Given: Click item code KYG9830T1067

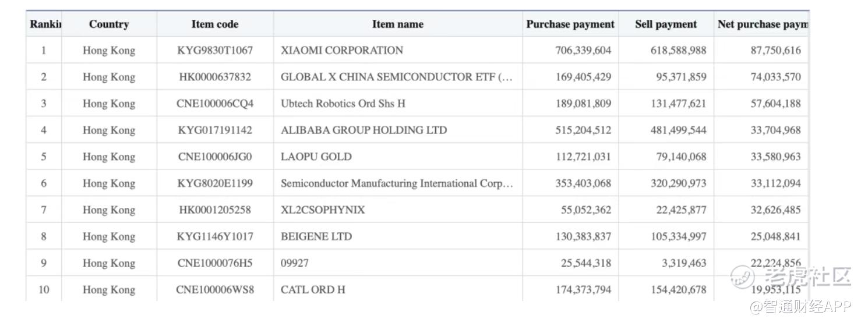Looking at the screenshot, I should 215,51.
